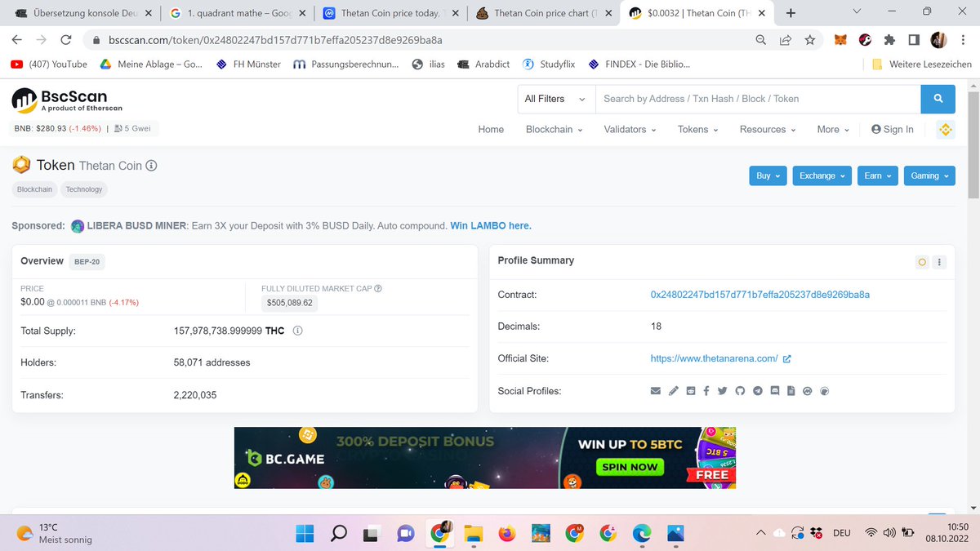Reload the page
Image resolution: width=980 pixels, height=551 pixels.
pyautogui.click(x=66, y=39)
